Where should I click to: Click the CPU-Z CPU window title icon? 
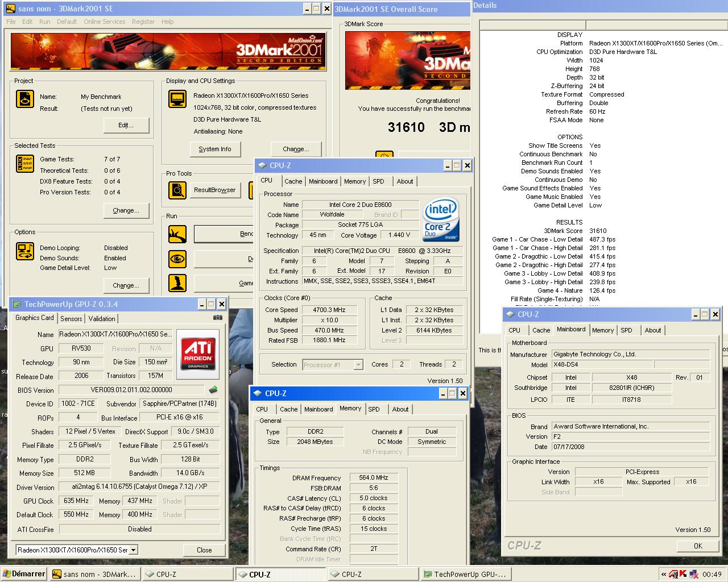tap(262, 165)
